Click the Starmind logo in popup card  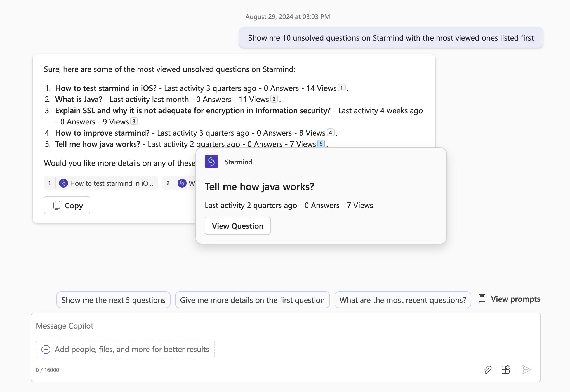pos(211,161)
